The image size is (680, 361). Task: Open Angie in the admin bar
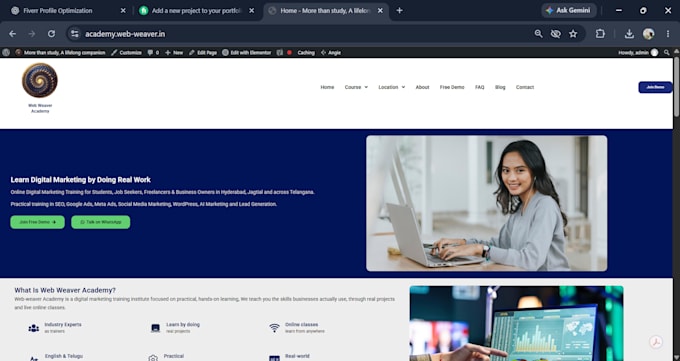click(331, 53)
